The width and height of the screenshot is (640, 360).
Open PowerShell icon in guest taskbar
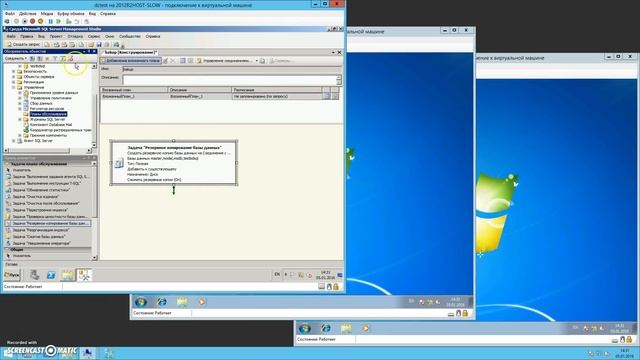coord(51,275)
